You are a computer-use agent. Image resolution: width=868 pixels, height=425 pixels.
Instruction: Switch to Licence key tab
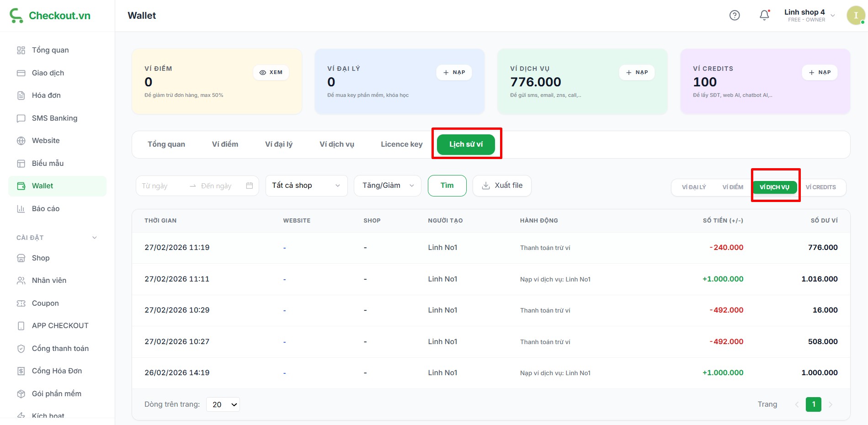point(401,144)
